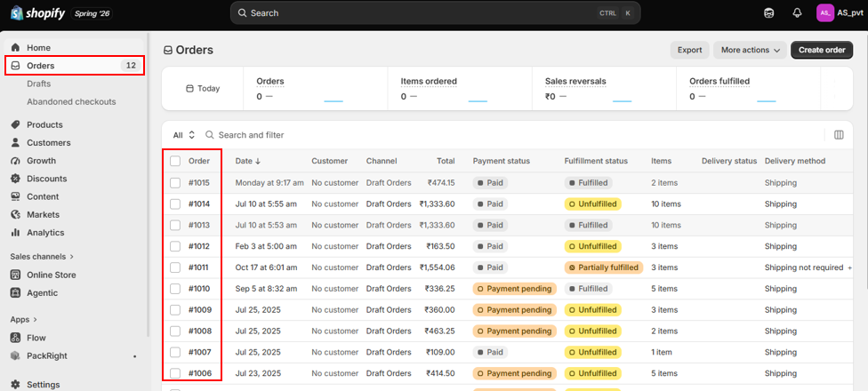Click the Spring '26 edition badge
Image resolution: width=868 pixels, height=391 pixels.
[x=92, y=13]
